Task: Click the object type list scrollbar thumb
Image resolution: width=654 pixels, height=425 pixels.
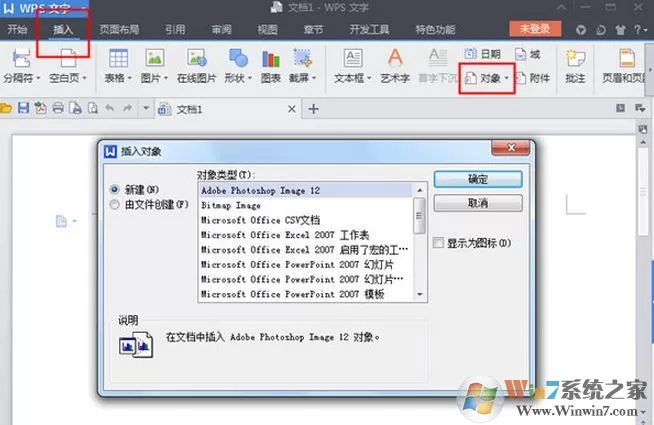Action: click(419, 216)
